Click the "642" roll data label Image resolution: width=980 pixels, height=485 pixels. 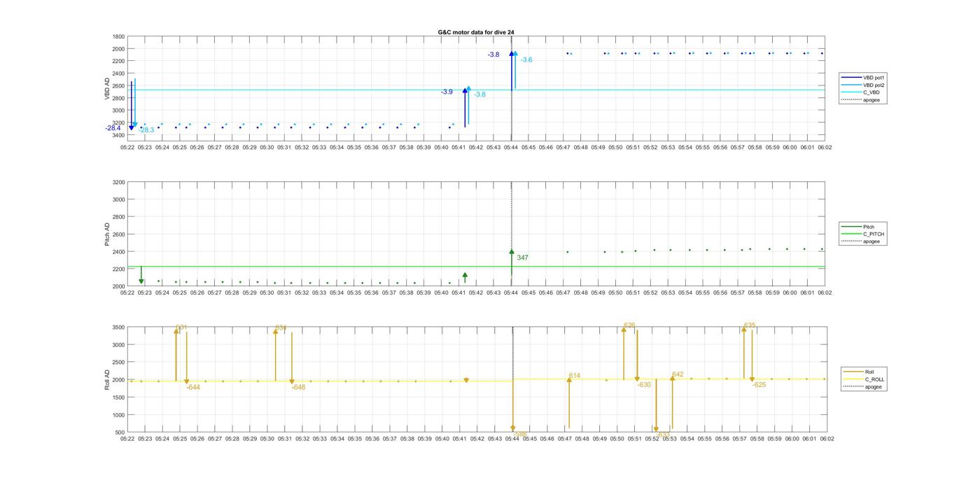[678, 375]
